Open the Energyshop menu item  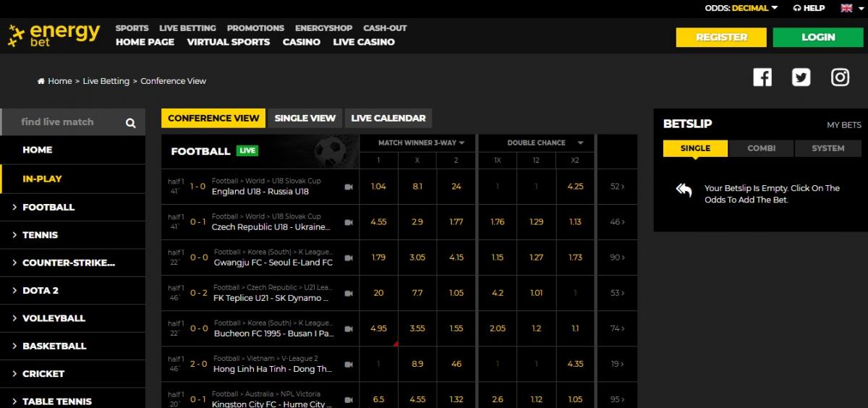click(324, 28)
